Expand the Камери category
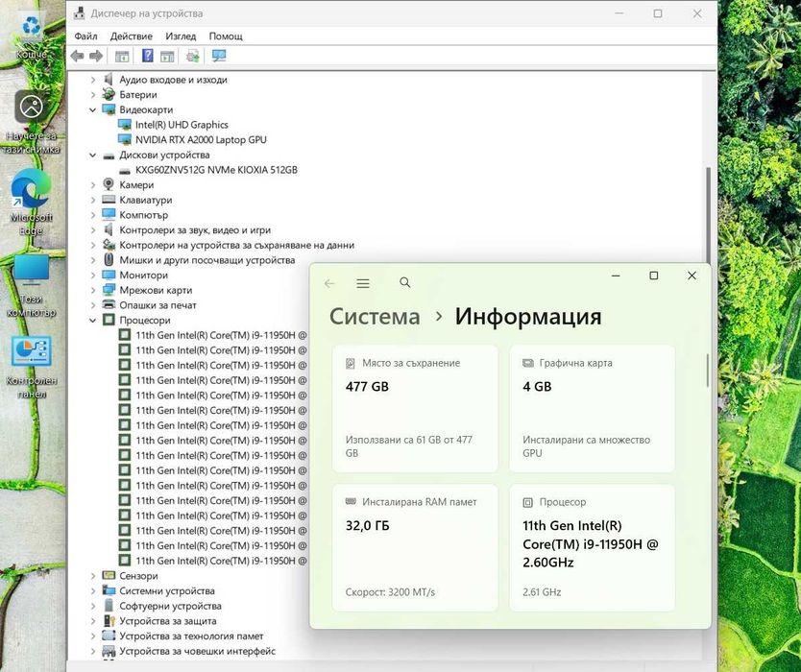 (x=92, y=185)
